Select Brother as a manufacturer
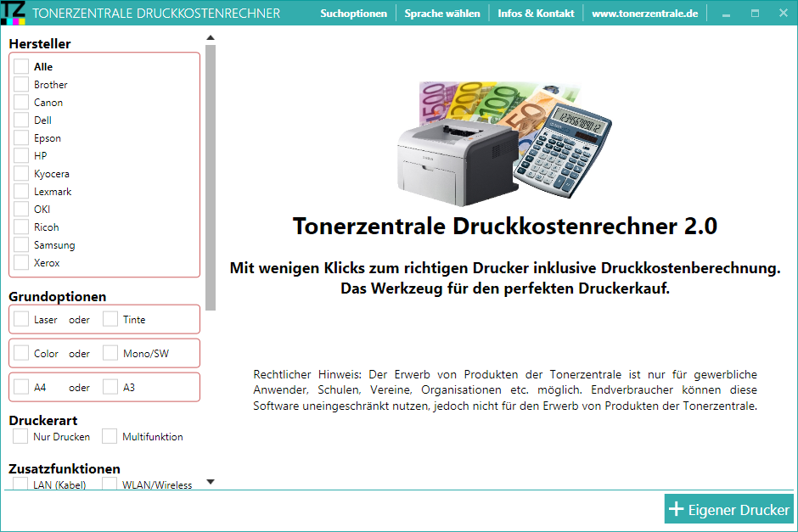 (20, 84)
